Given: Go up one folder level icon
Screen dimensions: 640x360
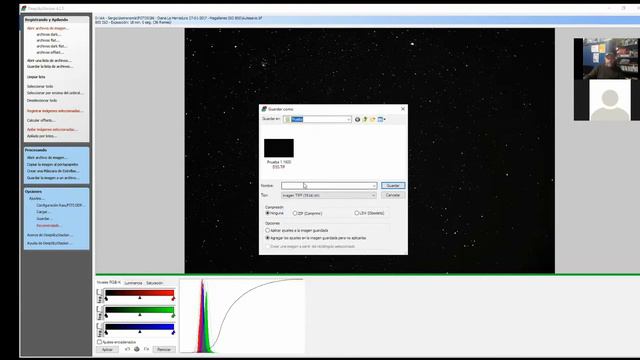Looking at the screenshot, I should point(365,119).
